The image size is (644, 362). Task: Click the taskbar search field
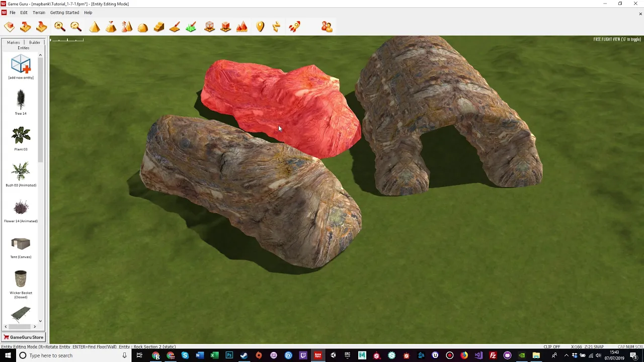click(x=73, y=355)
